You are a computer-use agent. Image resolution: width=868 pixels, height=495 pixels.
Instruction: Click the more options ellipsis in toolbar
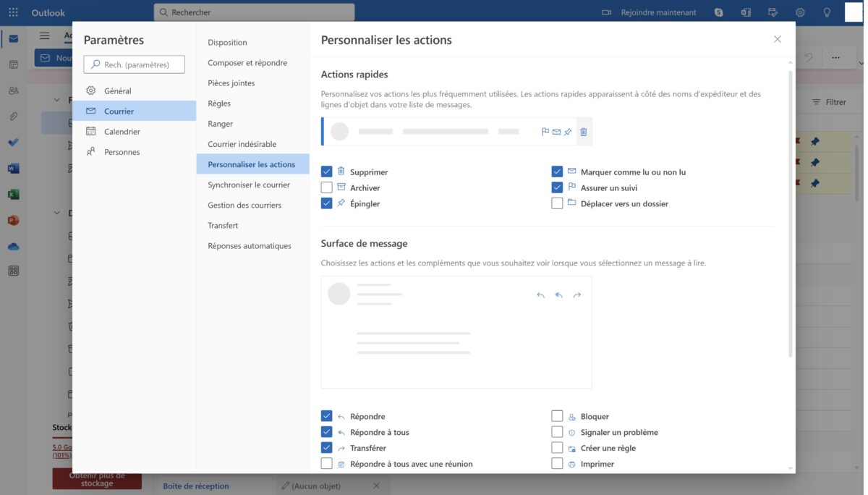click(x=835, y=57)
